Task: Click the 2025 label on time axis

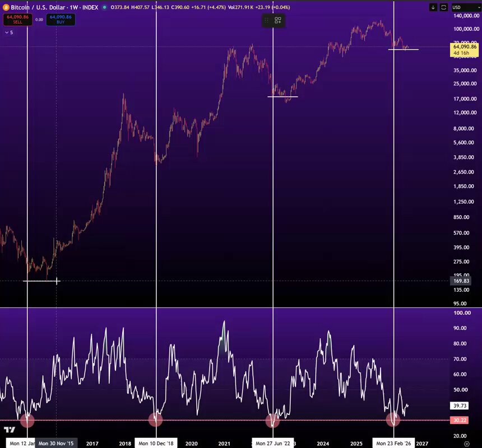Action: pos(356,444)
